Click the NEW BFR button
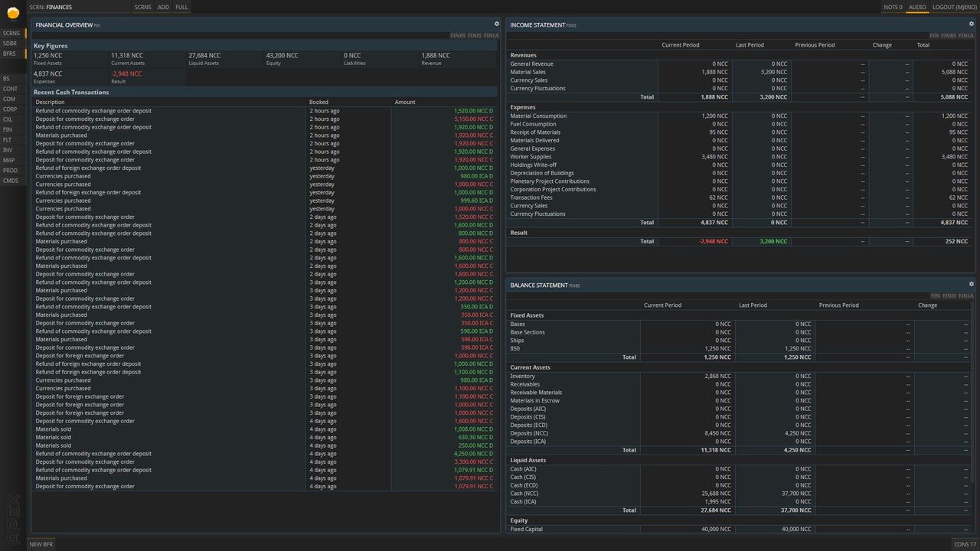Image resolution: width=980 pixels, height=551 pixels. coord(41,544)
